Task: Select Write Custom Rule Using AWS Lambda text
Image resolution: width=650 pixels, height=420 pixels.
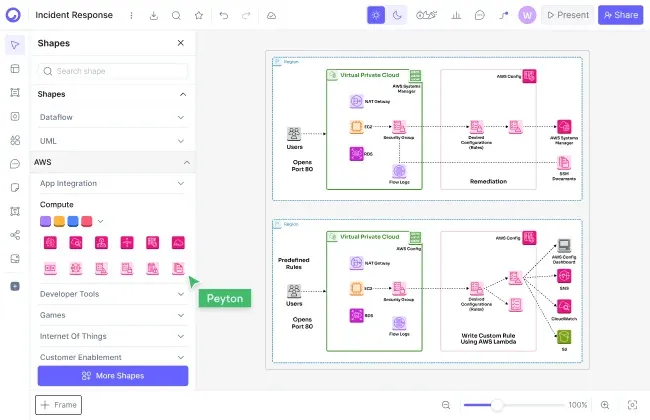Action: 488,338
